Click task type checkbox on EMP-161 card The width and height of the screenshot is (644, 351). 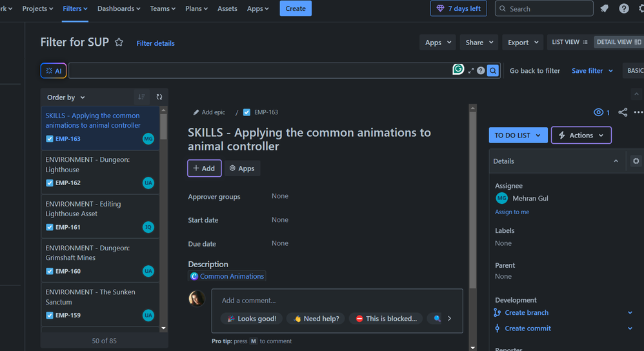[50, 227]
